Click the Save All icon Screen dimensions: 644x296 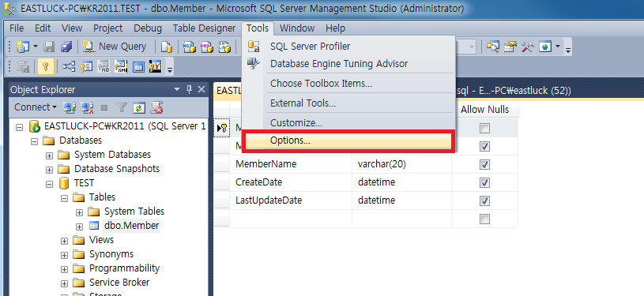pos(66,47)
